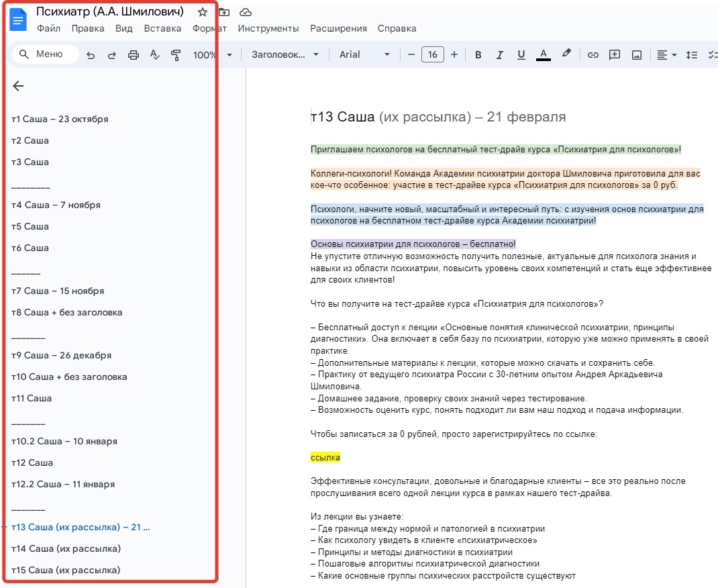This screenshot has width=718, height=588.
Task: Increase font size with plus button
Action: tap(454, 55)
